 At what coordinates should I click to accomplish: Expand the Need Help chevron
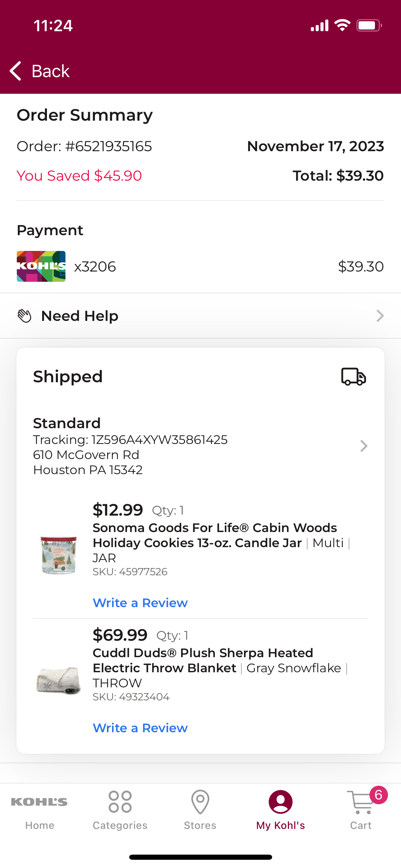click(380, 316)
